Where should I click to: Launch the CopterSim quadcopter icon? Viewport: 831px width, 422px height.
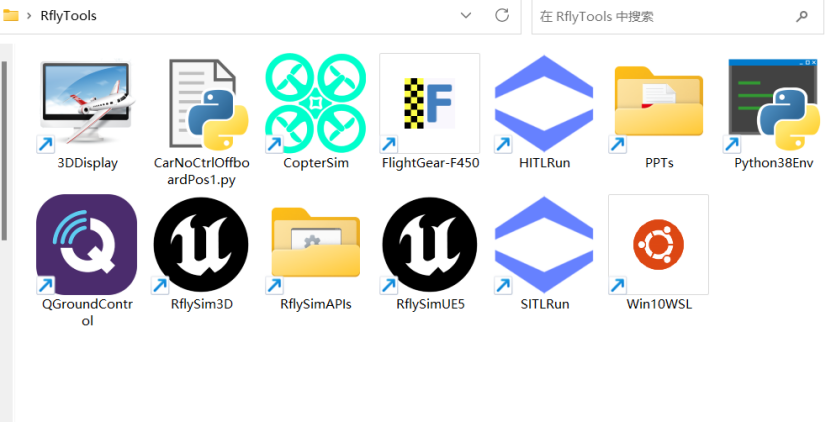pos(316,103)
